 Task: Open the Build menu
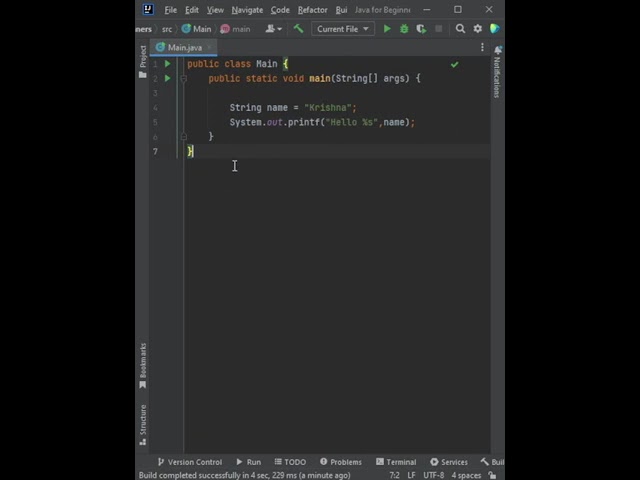coord(341,10)
